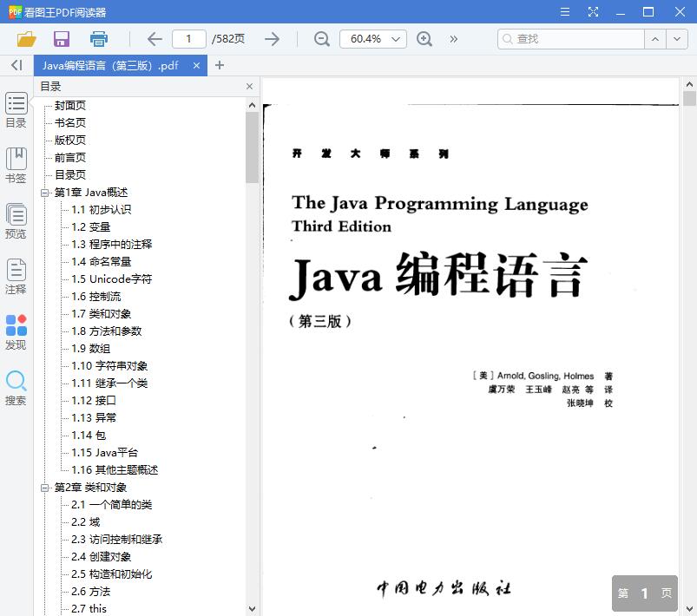Viewport: 697px width, 616px height.
Task: Open the 搜索 search panel
Action: (x=16, y=388)
